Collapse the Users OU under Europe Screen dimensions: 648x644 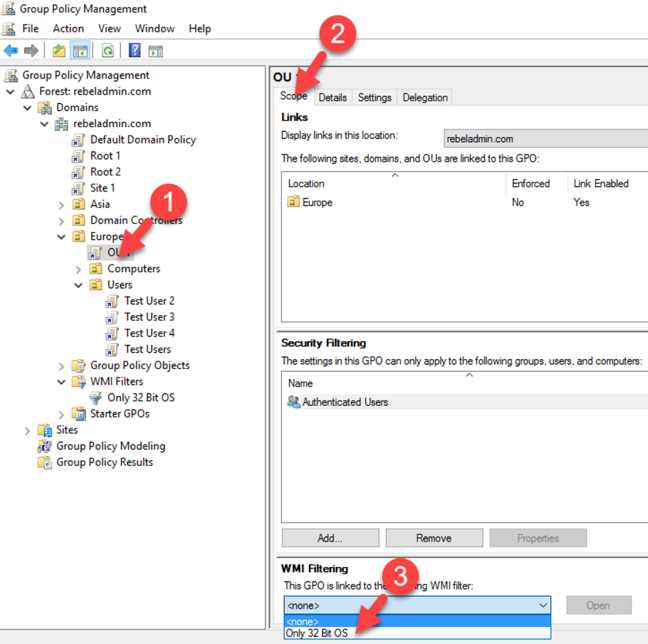coord(78,285)
